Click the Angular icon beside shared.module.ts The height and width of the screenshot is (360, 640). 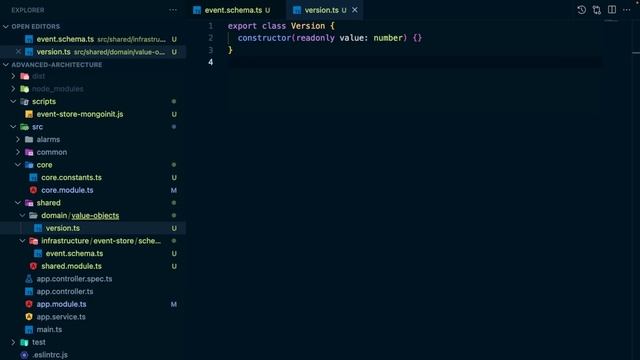pos(33,266)
